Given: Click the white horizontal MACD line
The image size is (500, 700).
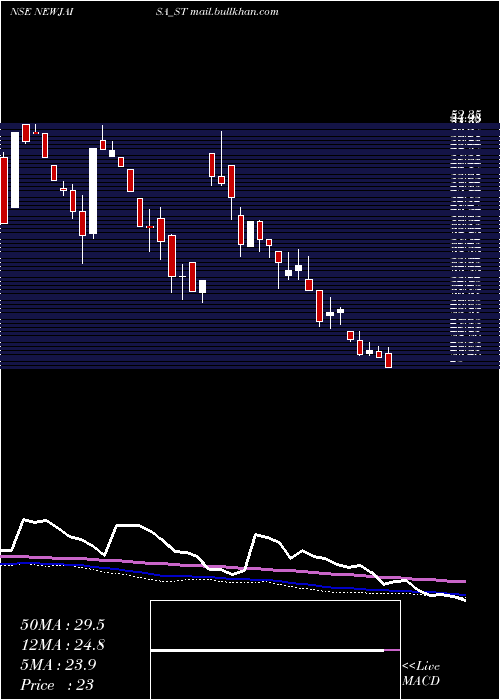Looking at the screenshot, I should pyautogui.click(x=267, y=650).
